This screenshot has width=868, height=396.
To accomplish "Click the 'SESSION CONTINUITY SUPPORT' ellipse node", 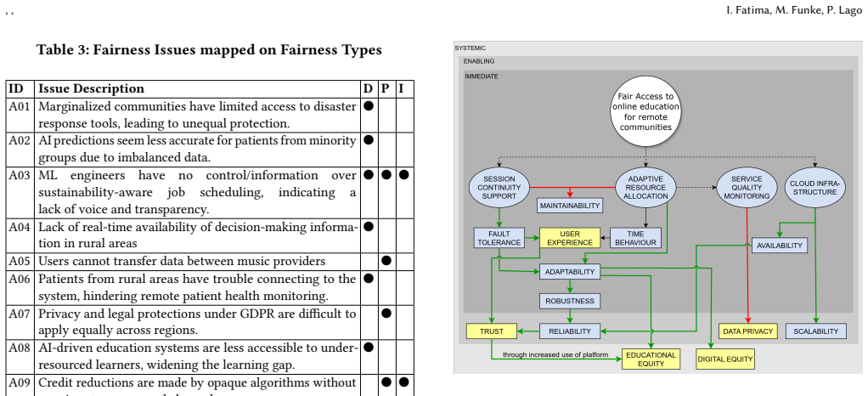I will point(499,187).
